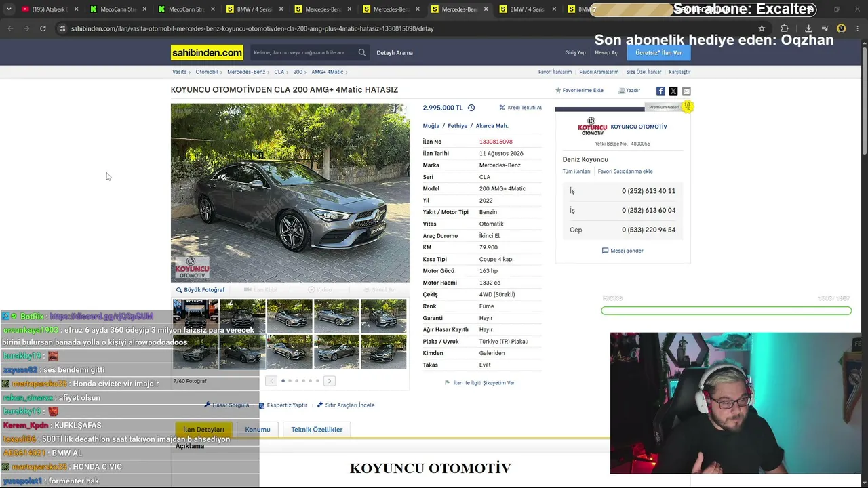Click the browser address bar URL

point(252,28)
